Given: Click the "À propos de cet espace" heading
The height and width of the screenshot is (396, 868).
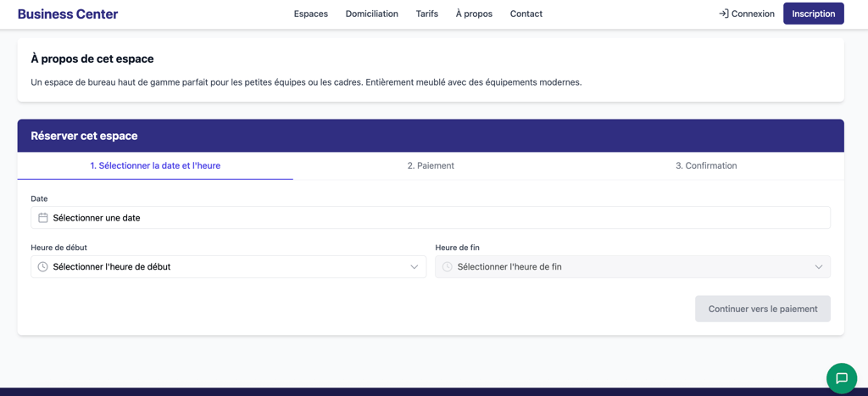Looking at the screenshot, I should click(92, 59).
